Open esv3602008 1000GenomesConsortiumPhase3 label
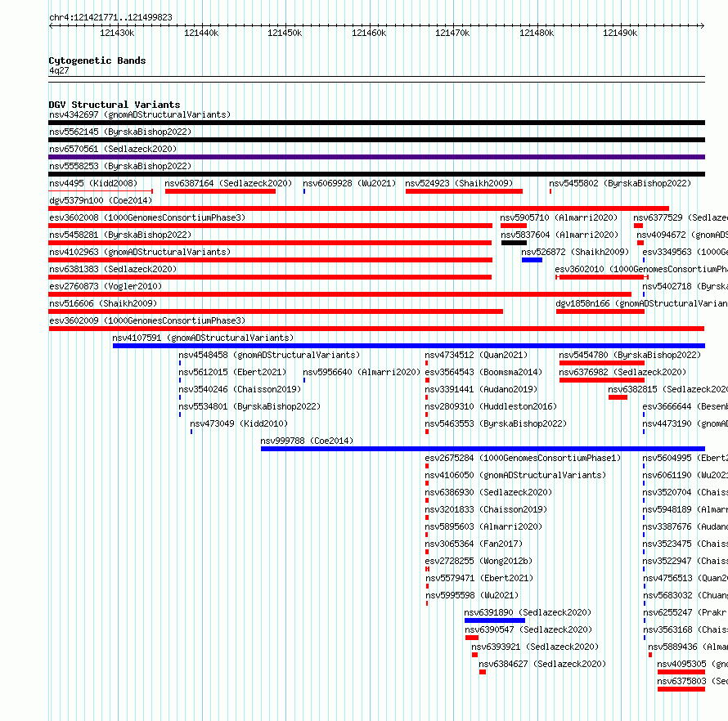The image size is (728, 721). [147, 217]
